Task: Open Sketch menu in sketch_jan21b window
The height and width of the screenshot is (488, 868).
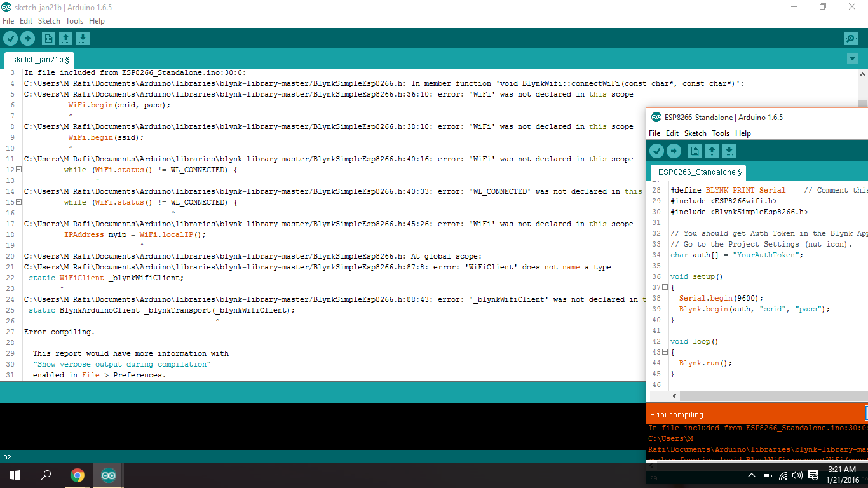Action: coord(49,21)
